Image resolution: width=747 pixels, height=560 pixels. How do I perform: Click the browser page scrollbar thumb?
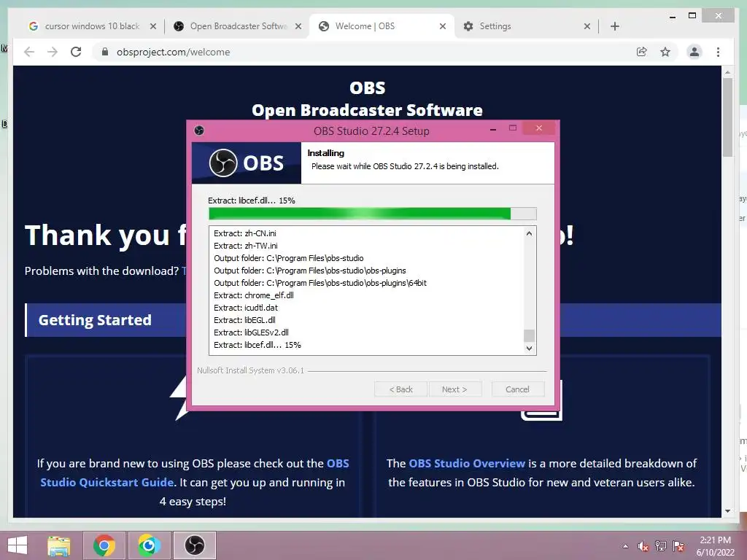[x=727, y=117]
